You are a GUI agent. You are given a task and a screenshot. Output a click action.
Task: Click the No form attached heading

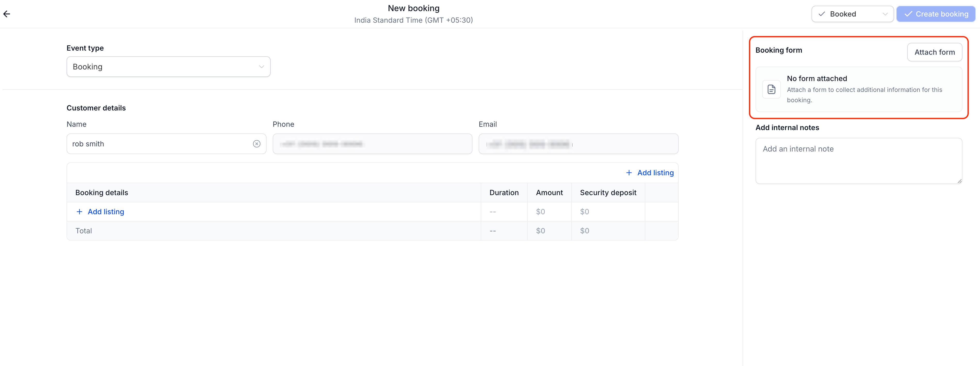pos(817,78)
